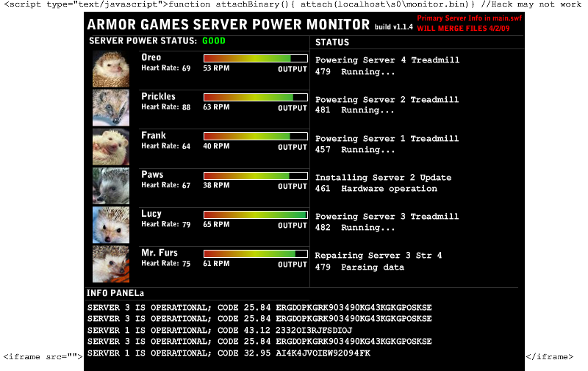Click log line with code 32.95
Screen dimensions: 588x371
point(229,353)
